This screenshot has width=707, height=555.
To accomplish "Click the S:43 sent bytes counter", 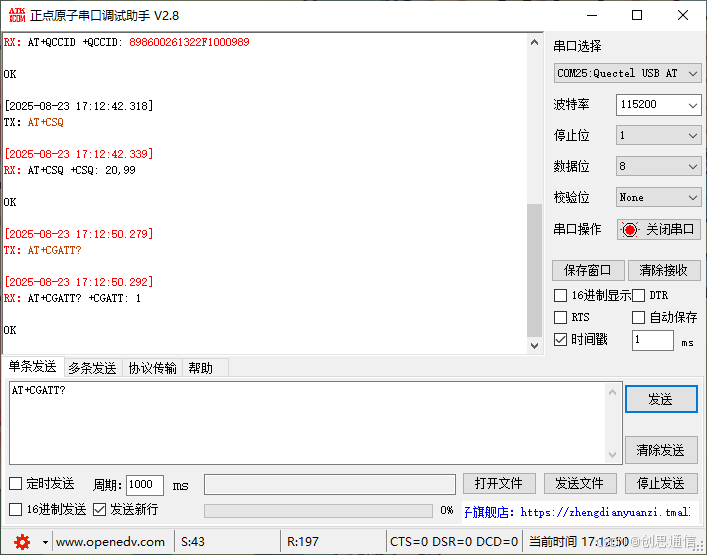I will pos(193,542).
